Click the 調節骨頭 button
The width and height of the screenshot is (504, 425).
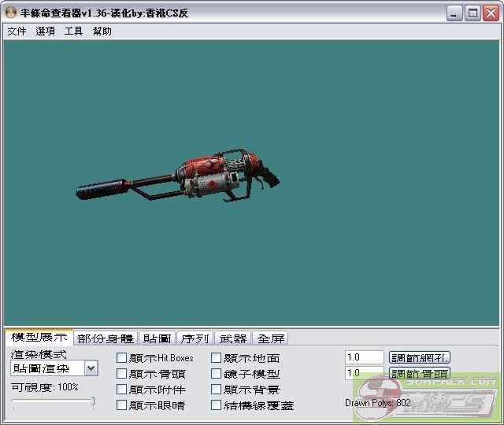[x=420, y=374]
